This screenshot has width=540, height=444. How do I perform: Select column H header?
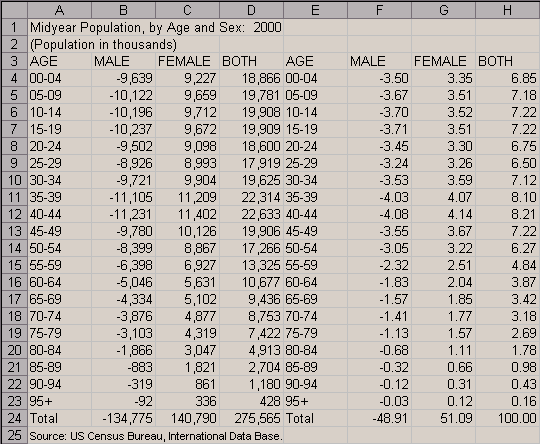pyautogui.click(x=508, y=10)
